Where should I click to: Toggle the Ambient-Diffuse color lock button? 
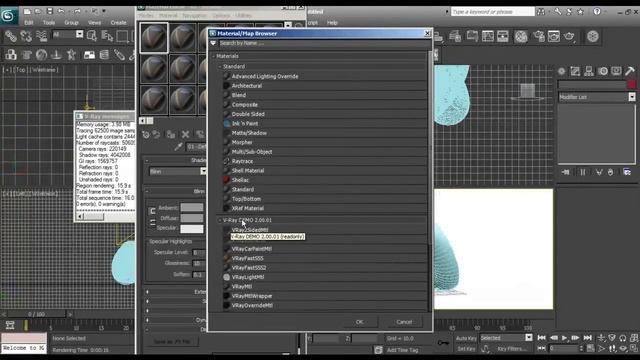pos(152,211)
